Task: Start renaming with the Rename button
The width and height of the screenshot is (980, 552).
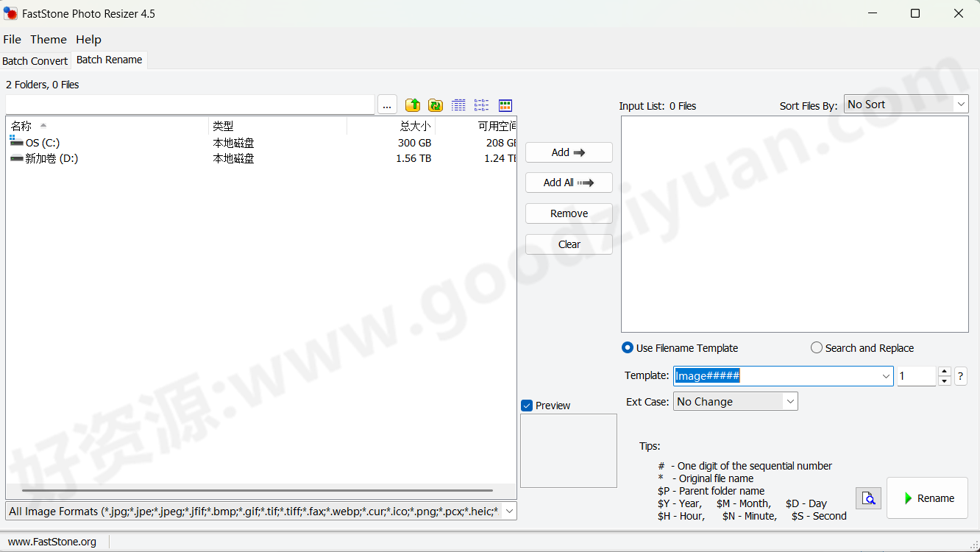Action: (927, 498)
